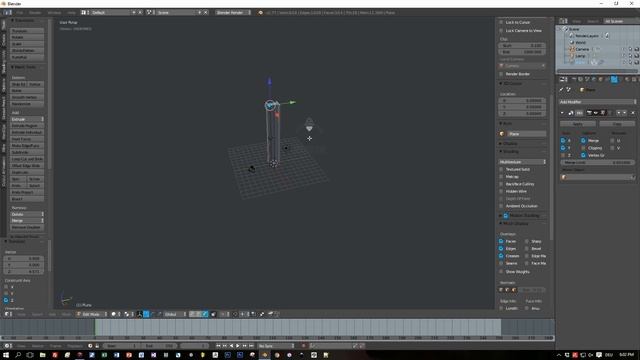
Task: Open Windows Start menu
Action: 6,355
